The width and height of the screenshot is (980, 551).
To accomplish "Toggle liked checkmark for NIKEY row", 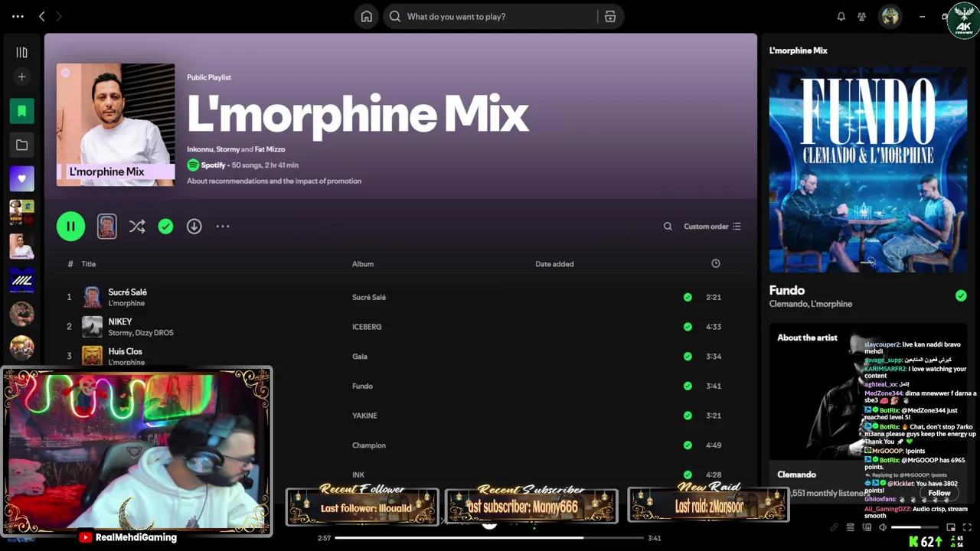I will tap(688, 327).
